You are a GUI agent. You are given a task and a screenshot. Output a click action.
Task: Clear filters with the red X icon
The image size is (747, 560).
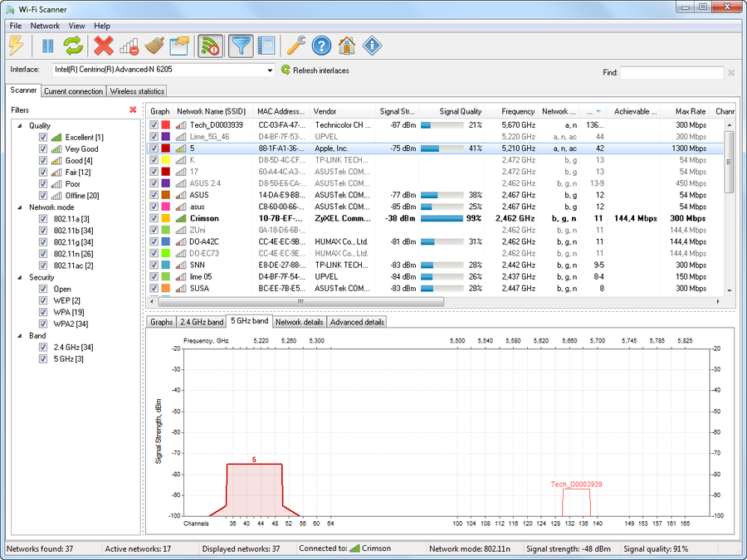(133, 110)
